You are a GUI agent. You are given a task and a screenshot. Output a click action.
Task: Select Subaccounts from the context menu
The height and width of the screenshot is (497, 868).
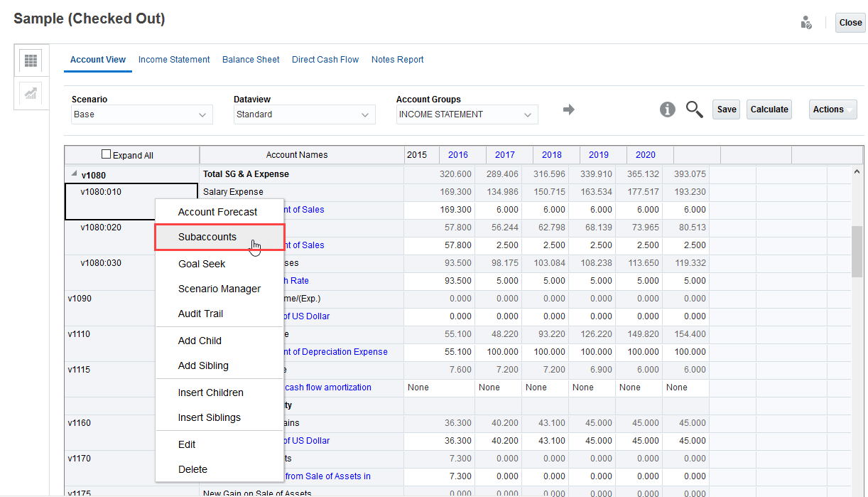tap(206, 237)
